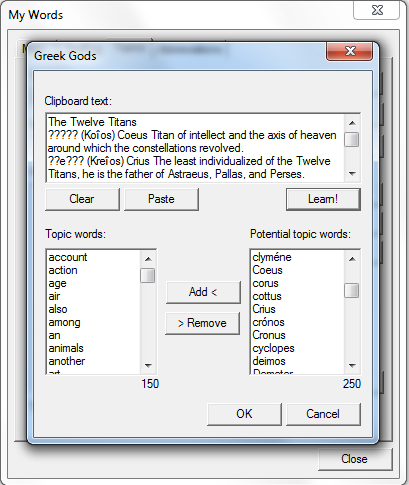The width and height of the screenshot is (409, 485).
Task: Select 'Coeus' in Potential topic words
Action: point(297,270)
